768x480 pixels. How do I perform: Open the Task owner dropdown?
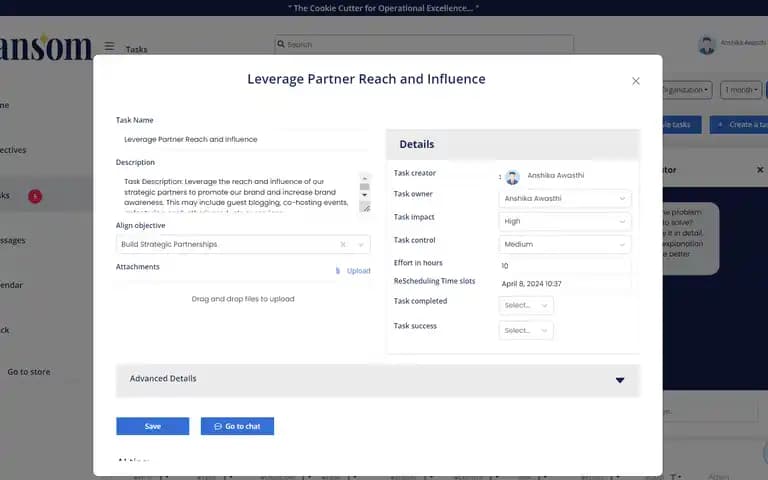(x=565, y=198)
